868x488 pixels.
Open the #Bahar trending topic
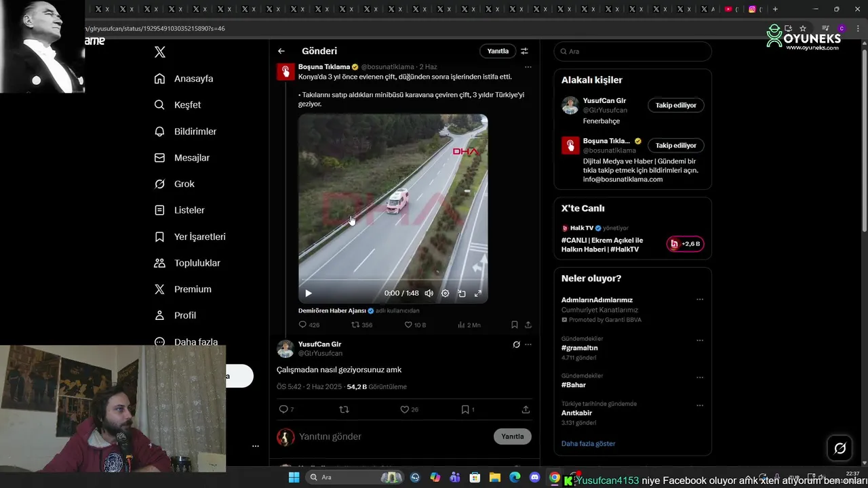click(x=574, y=385)
